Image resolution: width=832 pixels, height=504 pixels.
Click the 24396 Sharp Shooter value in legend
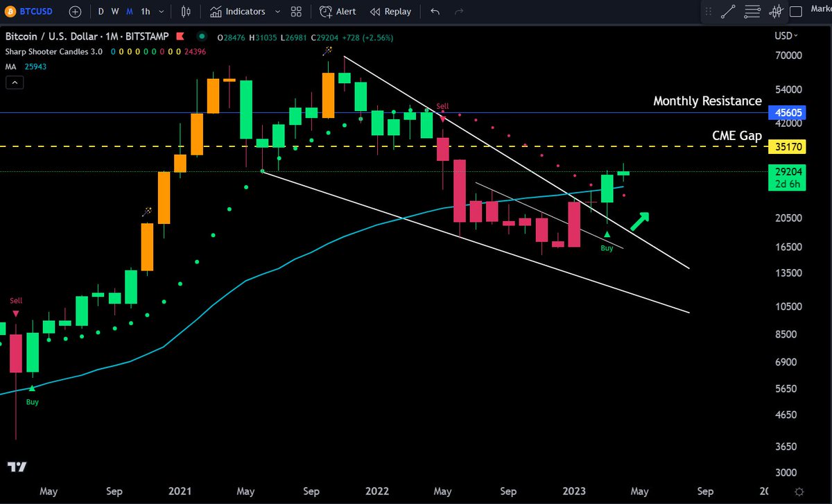tap(194, 52)
